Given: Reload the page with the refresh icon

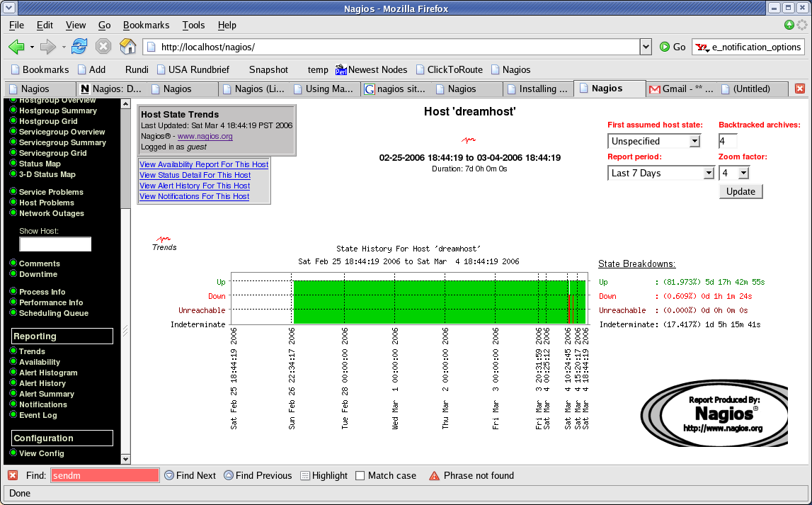Looking at the screenshot, I should 79,47.
